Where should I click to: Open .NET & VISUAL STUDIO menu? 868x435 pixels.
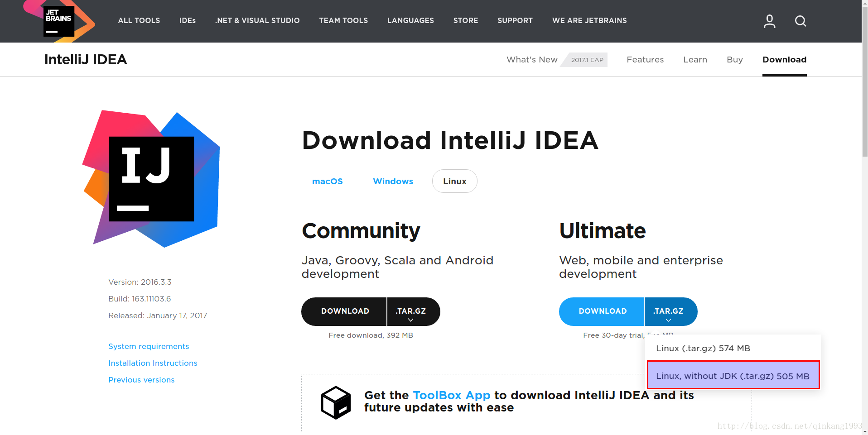coord(257,20)
